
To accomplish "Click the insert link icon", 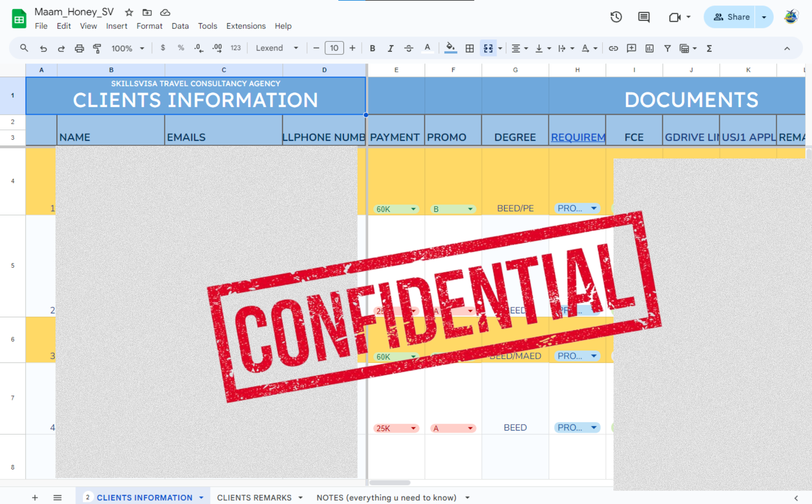I will point(613,48).
